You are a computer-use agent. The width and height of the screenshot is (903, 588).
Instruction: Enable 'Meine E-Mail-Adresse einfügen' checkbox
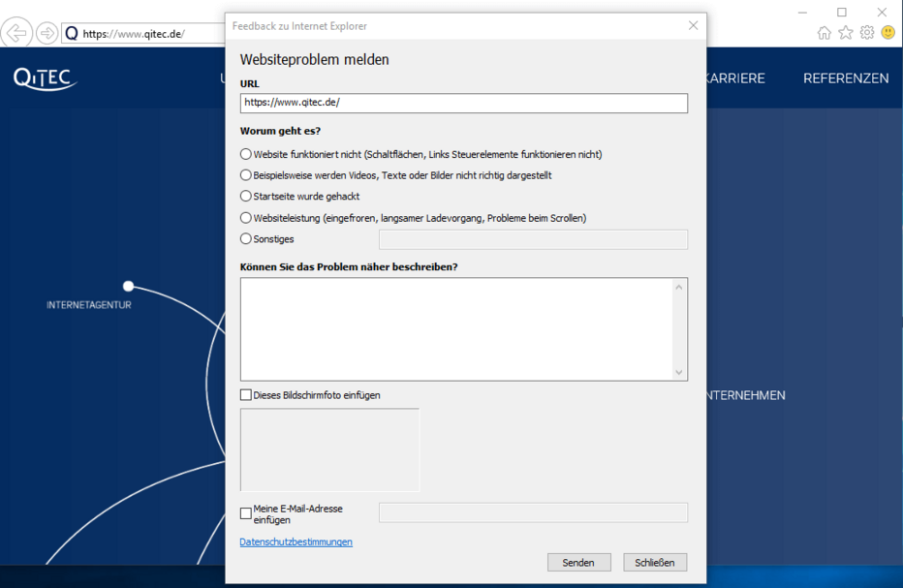(246, 513)
